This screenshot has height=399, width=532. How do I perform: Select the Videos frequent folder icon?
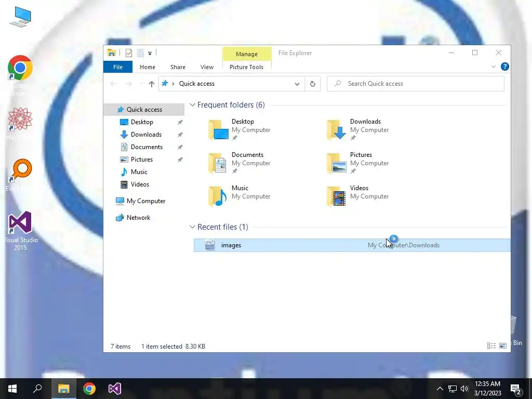pos(336,197)
